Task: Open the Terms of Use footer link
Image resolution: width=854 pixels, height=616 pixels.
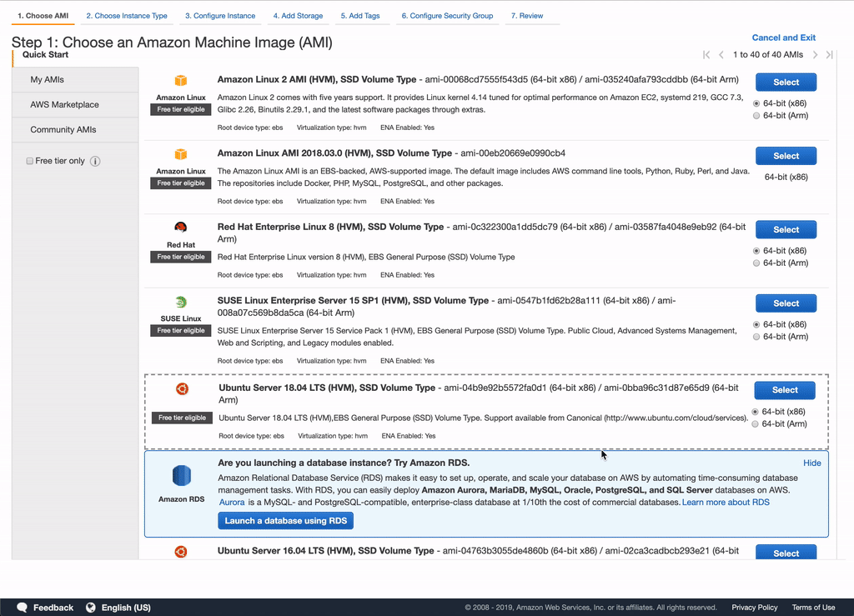Action: 813,608
